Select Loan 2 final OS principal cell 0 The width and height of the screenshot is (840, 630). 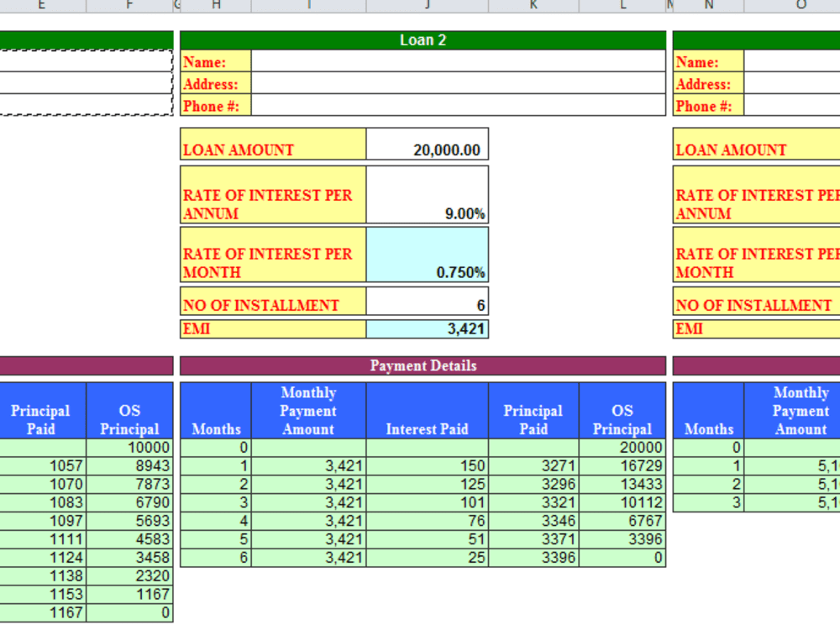(622, 558)
